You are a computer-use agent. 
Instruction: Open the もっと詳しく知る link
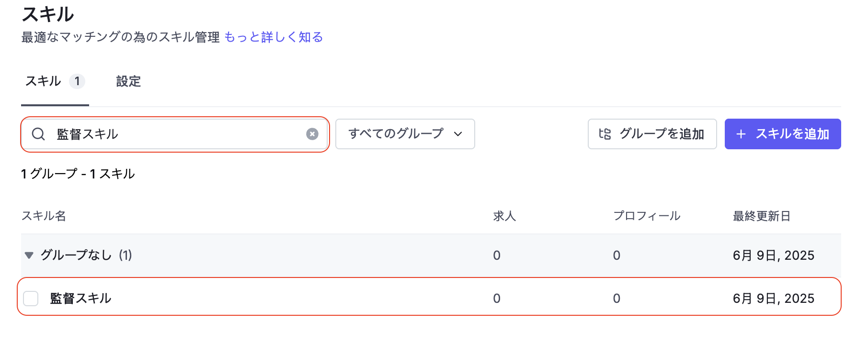274,37
